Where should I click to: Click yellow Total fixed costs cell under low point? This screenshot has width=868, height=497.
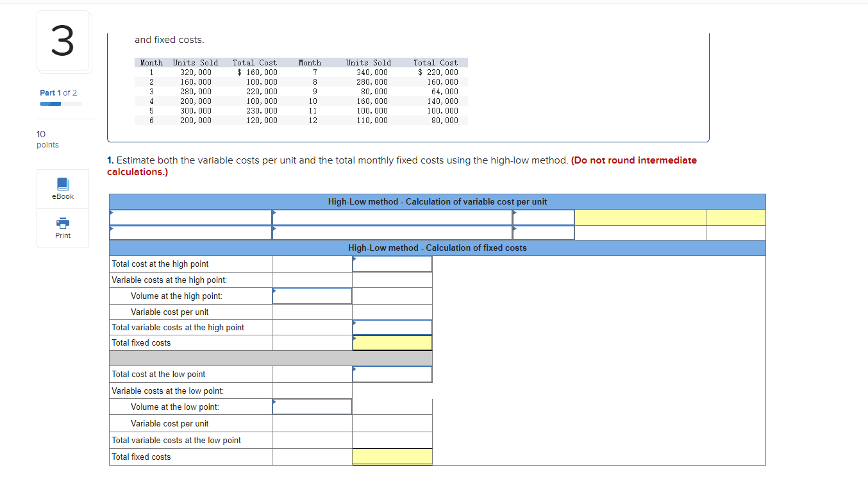tap(392, 457)
